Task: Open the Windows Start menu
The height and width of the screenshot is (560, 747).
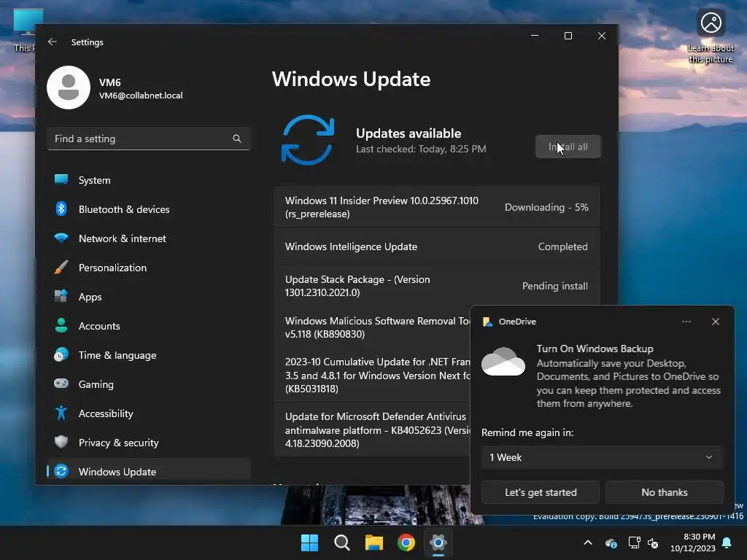Action: tap(309, 542)
